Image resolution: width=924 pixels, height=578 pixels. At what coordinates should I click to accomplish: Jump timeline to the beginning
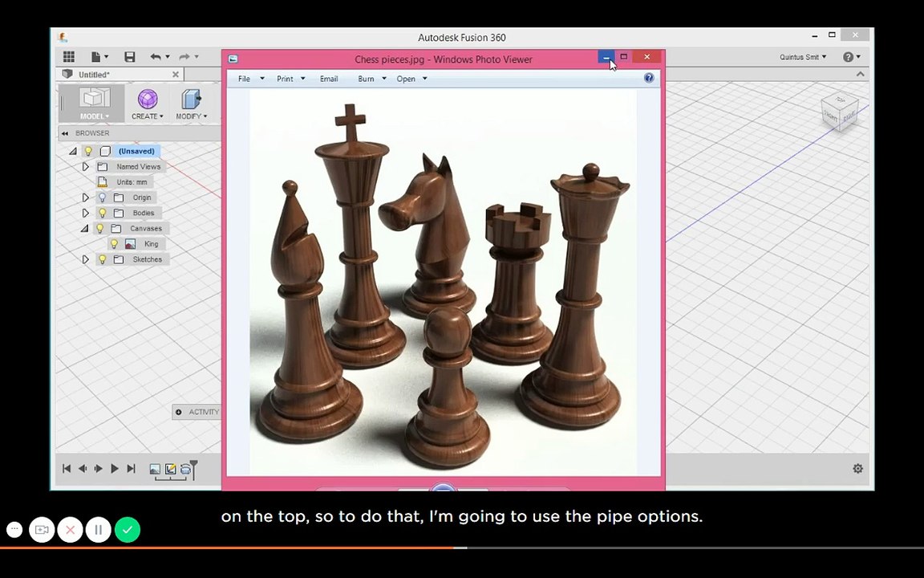coord(67,468)
